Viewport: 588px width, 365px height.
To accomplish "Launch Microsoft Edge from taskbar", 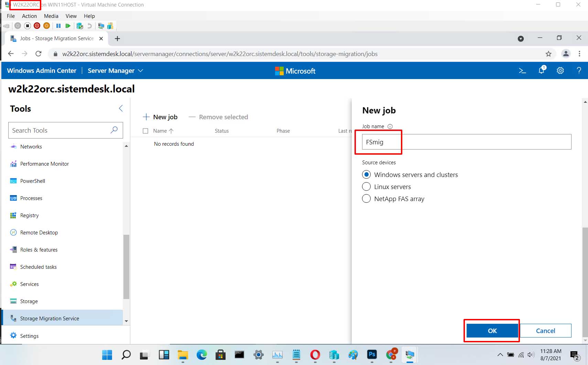I will (202, 355).
